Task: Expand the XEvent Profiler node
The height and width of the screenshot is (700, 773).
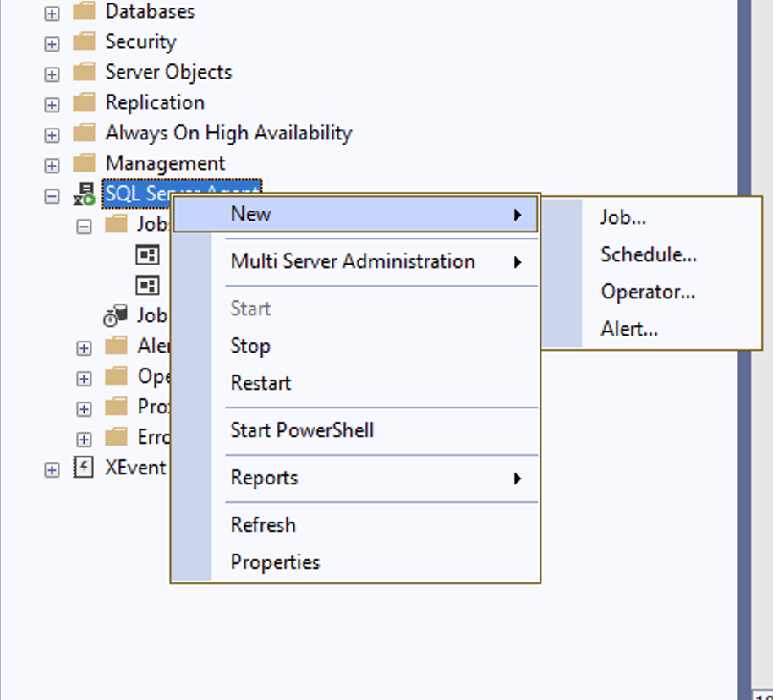Action: (x=52, y=470)
